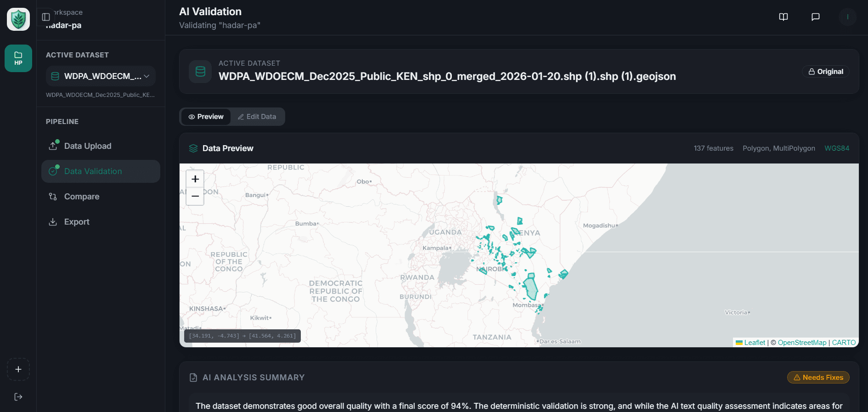Open Data Upload pipeline step
868x412 pixels.
click(101, 146)
